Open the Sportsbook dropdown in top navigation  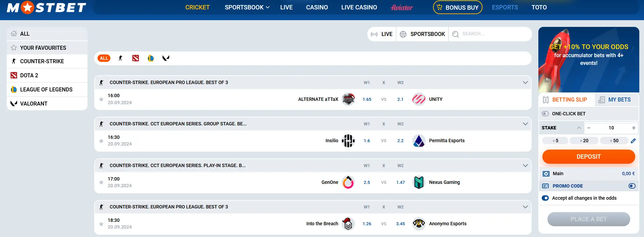tap(247, 7)
